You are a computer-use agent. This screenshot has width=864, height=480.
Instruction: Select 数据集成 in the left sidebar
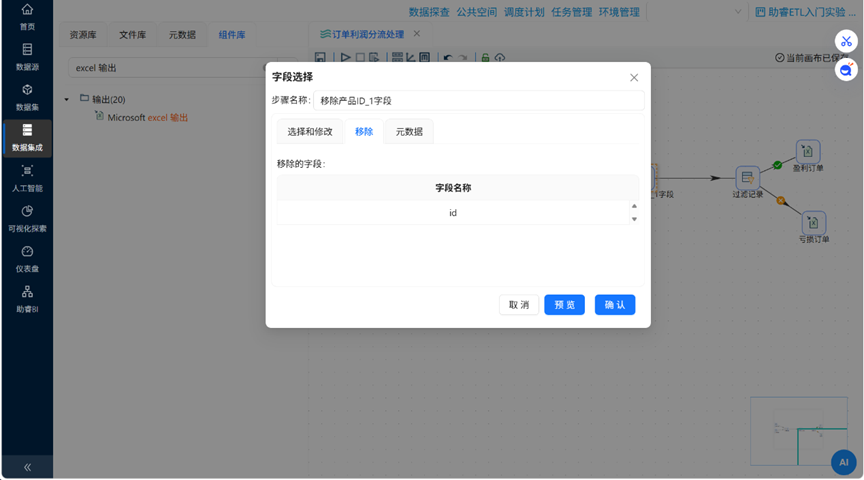click(x=27, y=138)
